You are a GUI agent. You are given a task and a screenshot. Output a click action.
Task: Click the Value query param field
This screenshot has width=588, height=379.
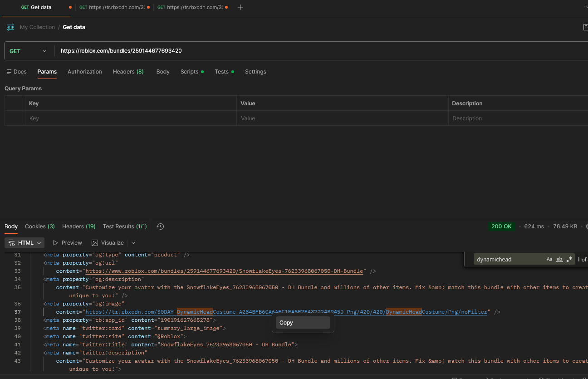click(x=342, y=118)
